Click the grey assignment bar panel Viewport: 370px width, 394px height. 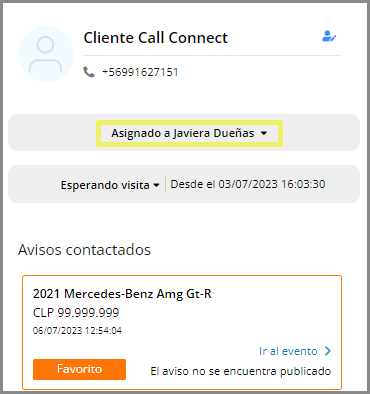[184, 133]
